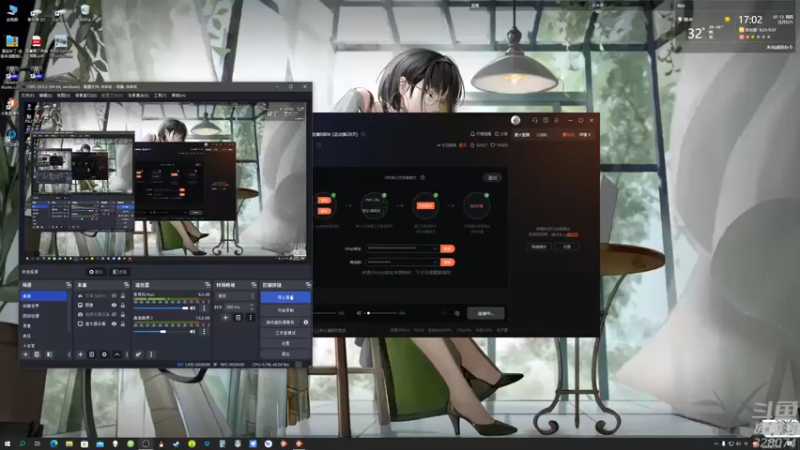800x450 pixels.
Task: Open the 帮助(H) menu in OBS
Action: click(x=179, y=95)
